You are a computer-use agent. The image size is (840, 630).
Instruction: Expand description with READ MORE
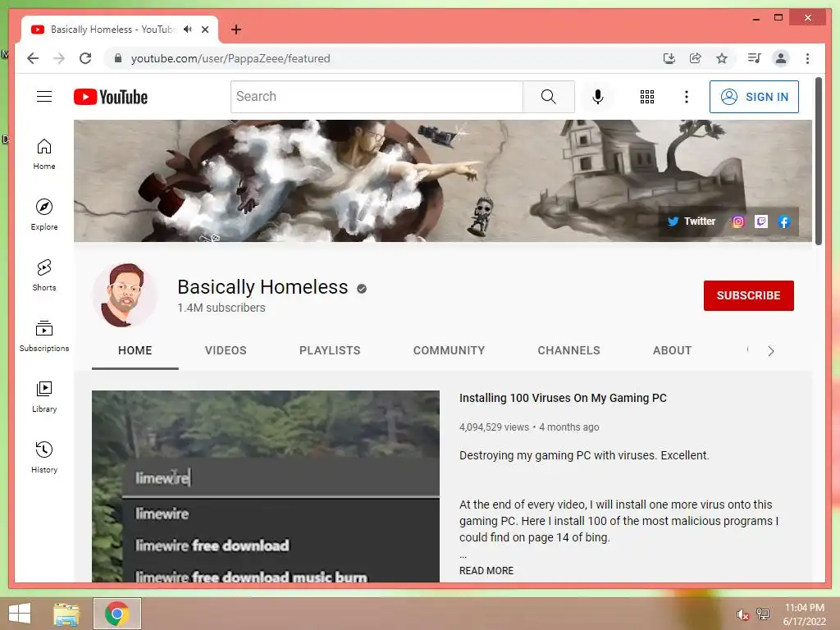click(x=486, y=571)
